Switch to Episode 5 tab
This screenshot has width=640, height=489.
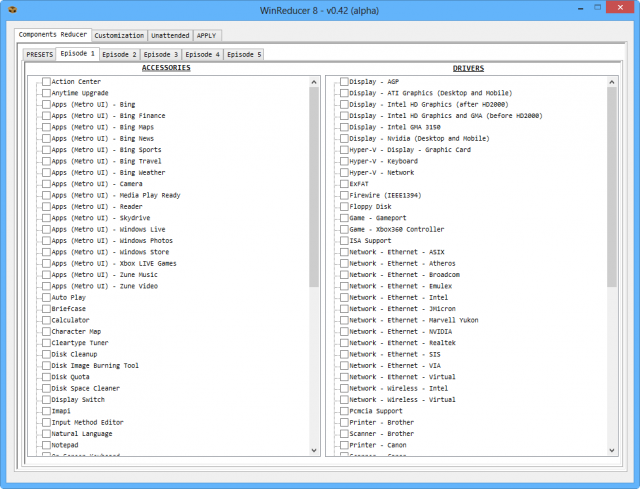[244, 55]
